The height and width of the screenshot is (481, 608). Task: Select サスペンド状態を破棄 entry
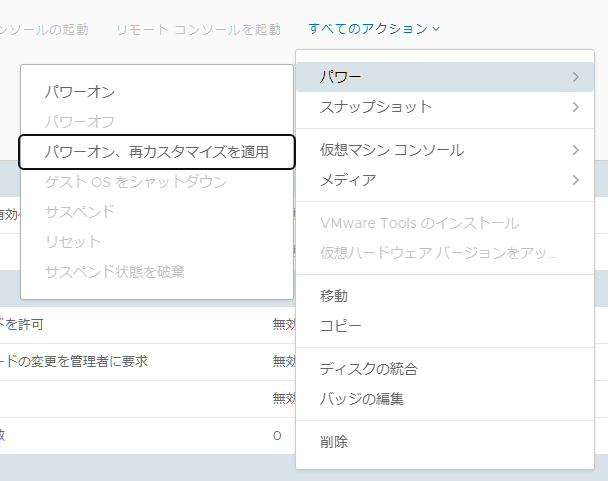[157, 272]
